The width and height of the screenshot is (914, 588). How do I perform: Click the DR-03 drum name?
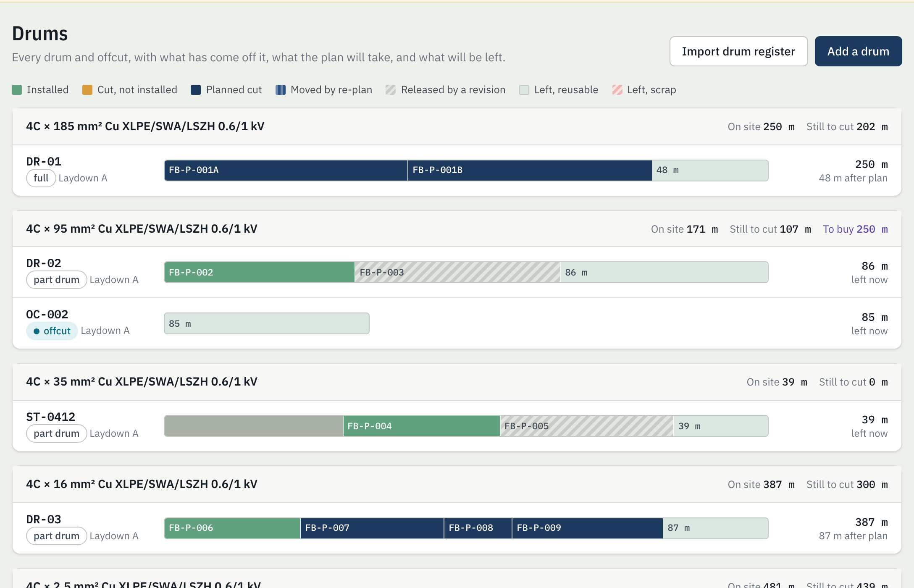44,519
